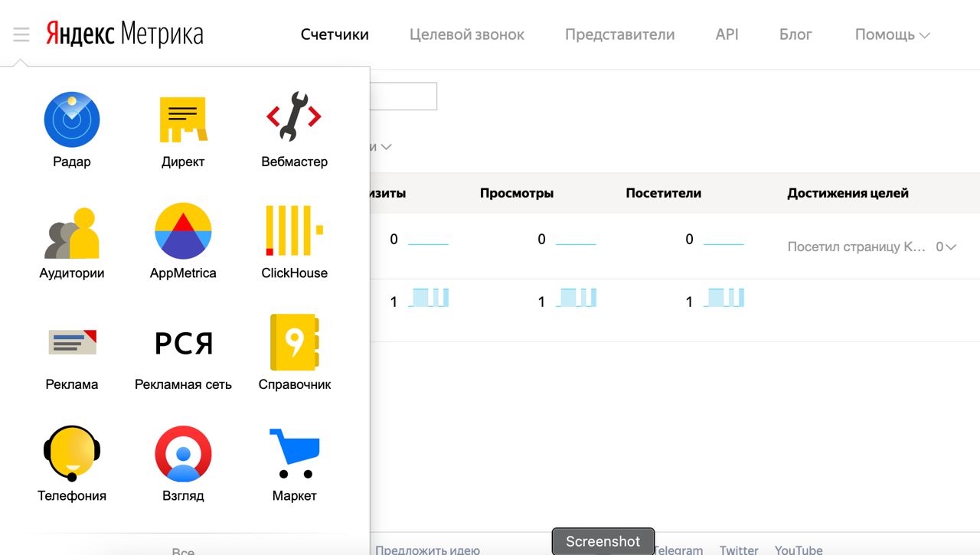Click the Все link in services panel

click(x=183, y=550)
